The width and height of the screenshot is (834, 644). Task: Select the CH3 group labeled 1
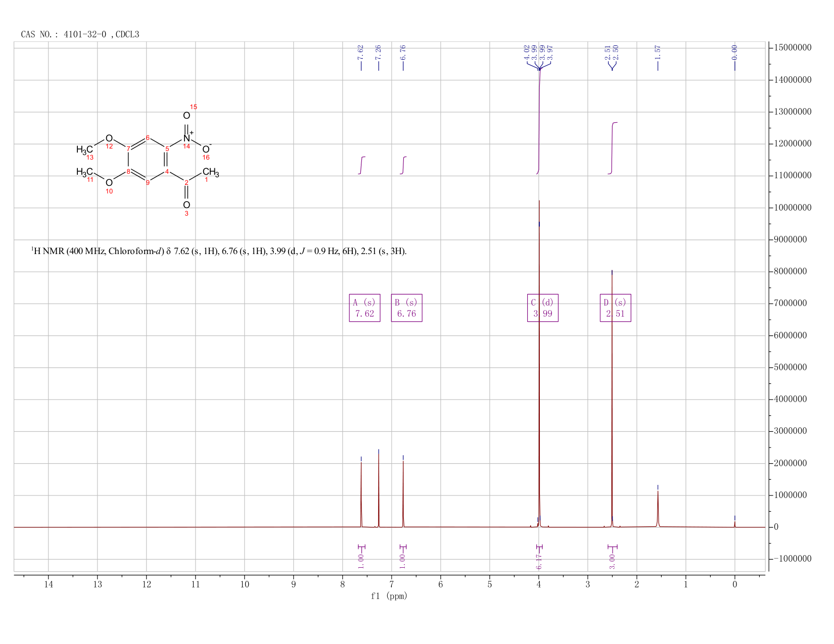pyautogui.click(x=211, y=173)
